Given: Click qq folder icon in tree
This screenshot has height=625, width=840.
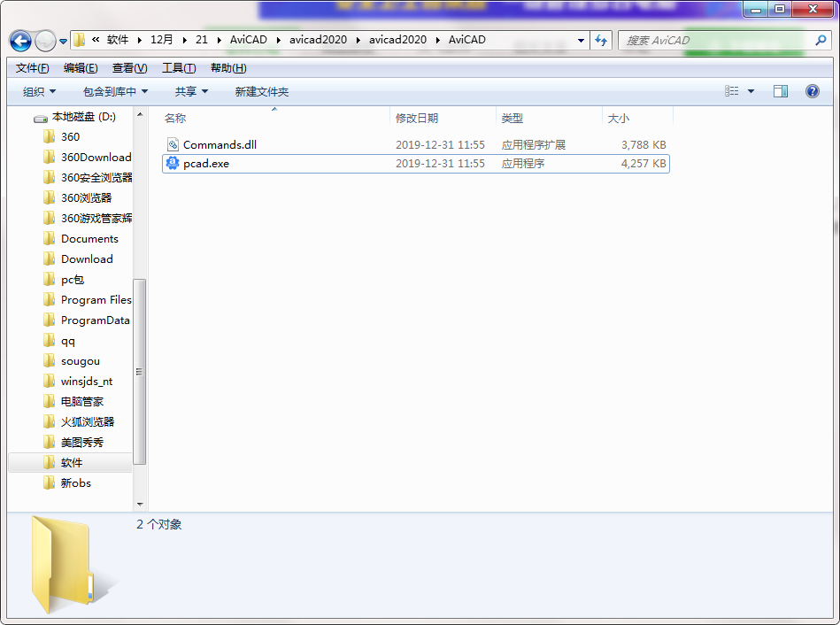Looking at the screenshot, I should click(x=49, y=340).
